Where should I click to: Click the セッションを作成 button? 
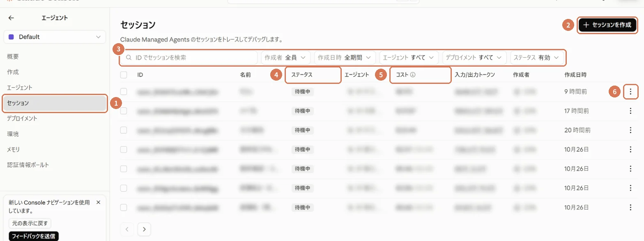tap(607, 25)
